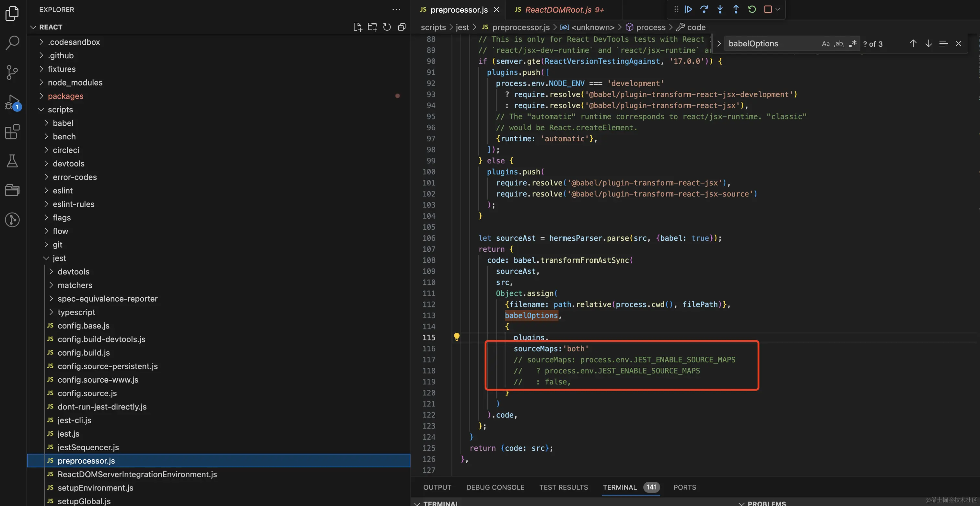The image size is (980, 506).
Task: Click the New File icon in explorer
Action: click(x=357, y=27)
